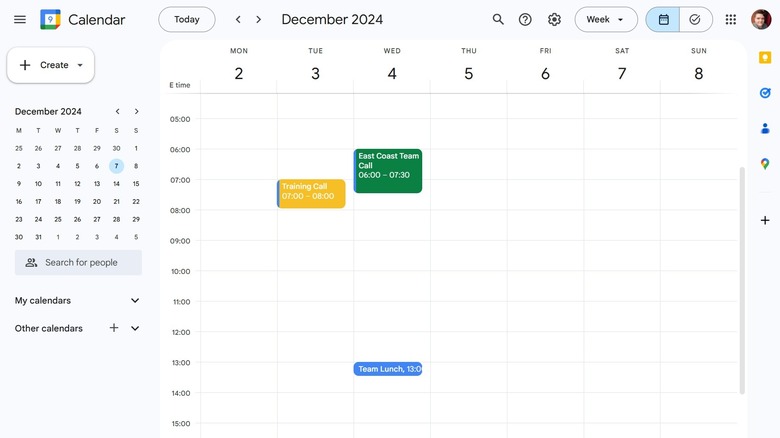Viewport: 780px width, 438px height.
Task: Open Google Tasks in side panel
Action: [x=765, y=93]
